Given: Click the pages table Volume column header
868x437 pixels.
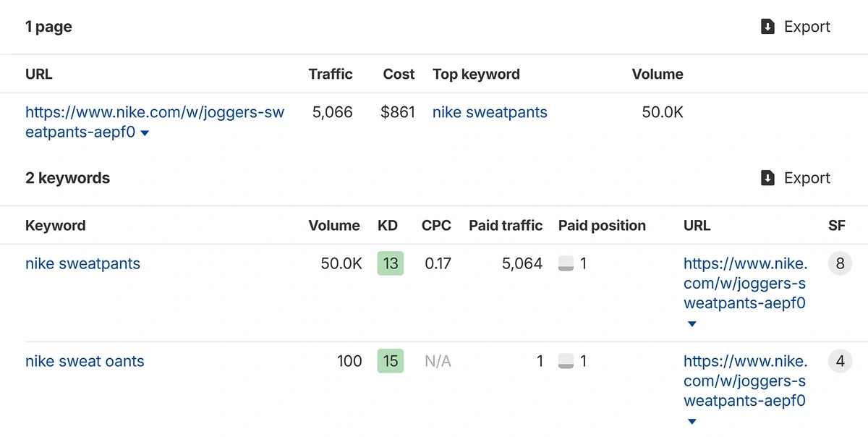Looking at the screenshot, I should click(658, 74).
